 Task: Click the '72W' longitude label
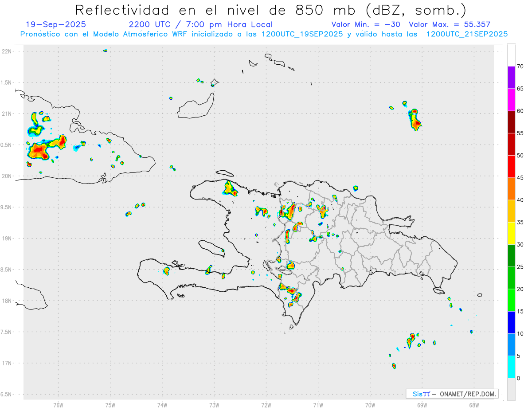coord(266,405)
